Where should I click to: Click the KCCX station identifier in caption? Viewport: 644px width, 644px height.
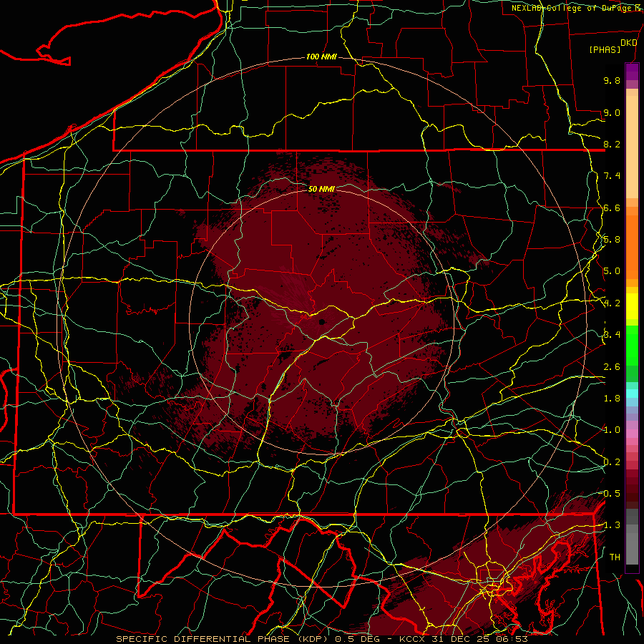point(413,639)
